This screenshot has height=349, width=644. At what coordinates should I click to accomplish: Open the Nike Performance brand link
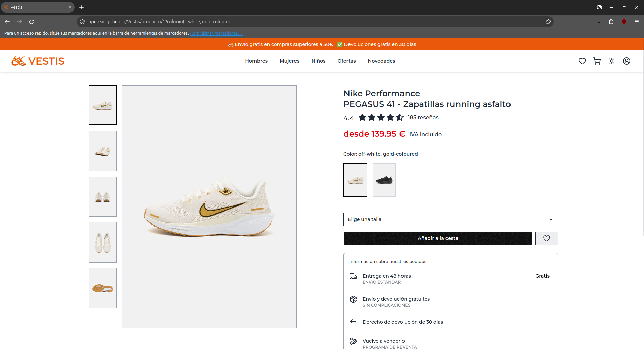pos(382,93)
